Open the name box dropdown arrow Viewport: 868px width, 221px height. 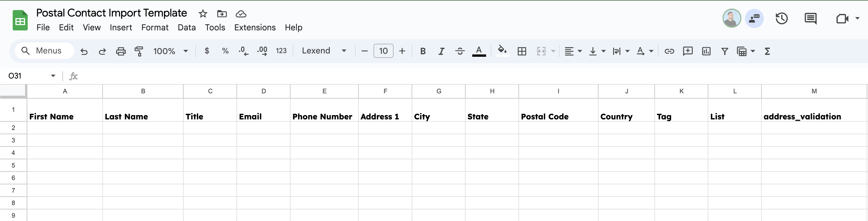(53, 76)
